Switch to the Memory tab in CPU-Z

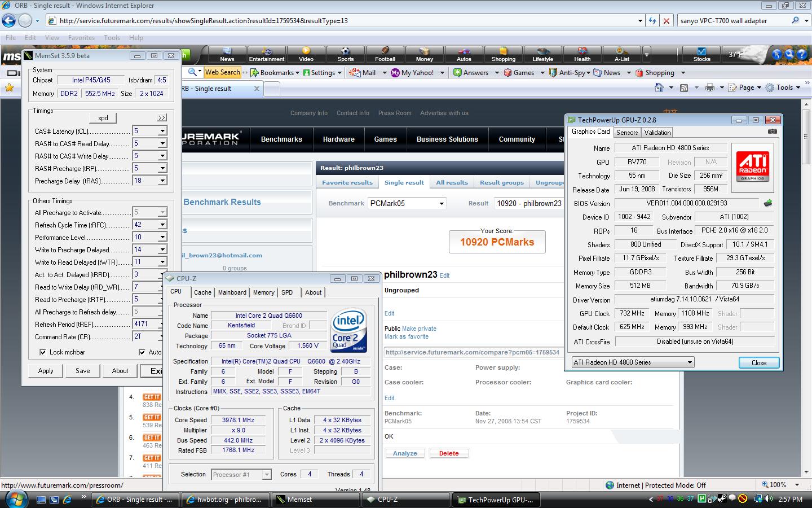263,292
